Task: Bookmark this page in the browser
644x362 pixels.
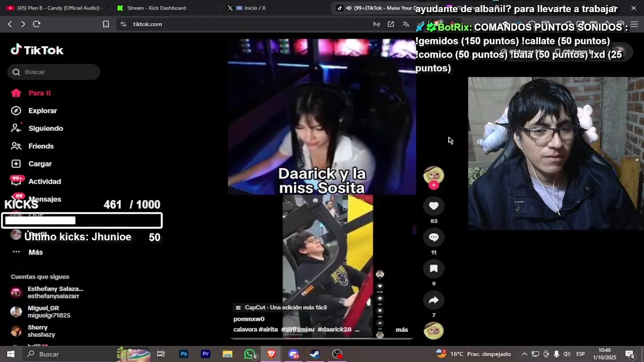Action: [106, 24]
